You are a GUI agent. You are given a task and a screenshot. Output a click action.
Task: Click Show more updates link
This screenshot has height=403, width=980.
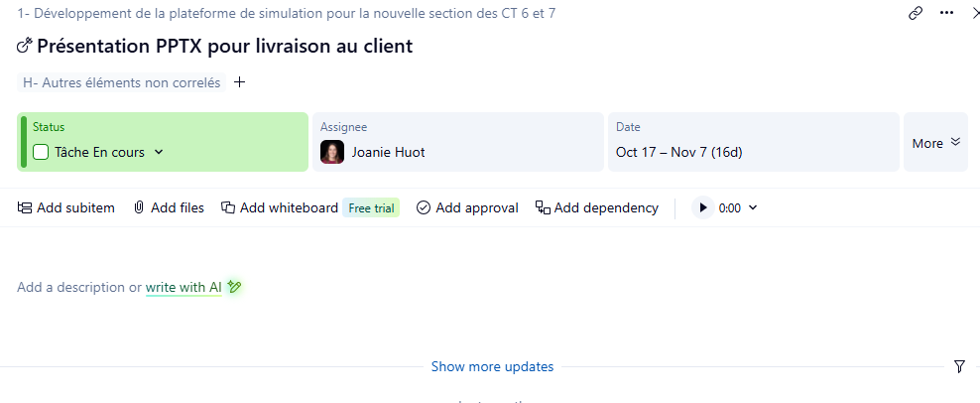pos(492,366)
